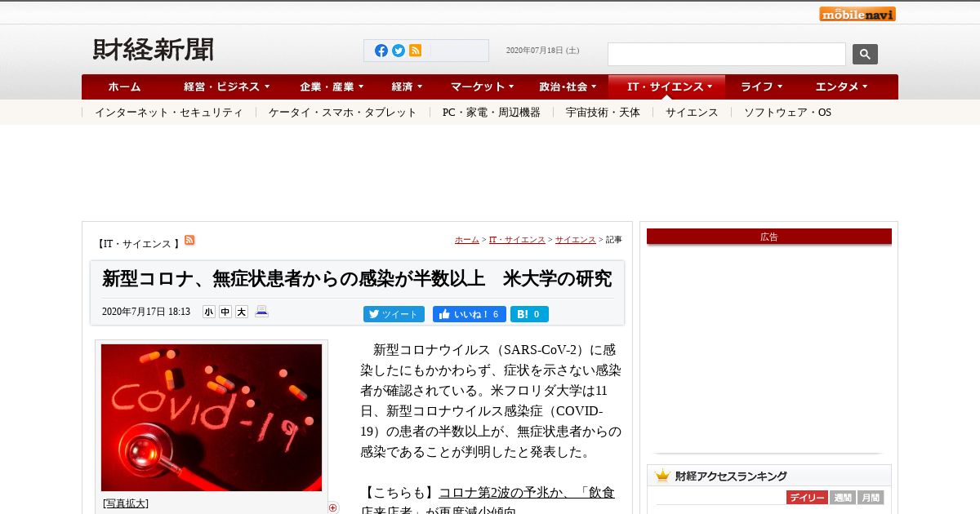Open 宇宙技術・天体 subcategory
This screenshot has height=514, width=980.
click(603, 113)
